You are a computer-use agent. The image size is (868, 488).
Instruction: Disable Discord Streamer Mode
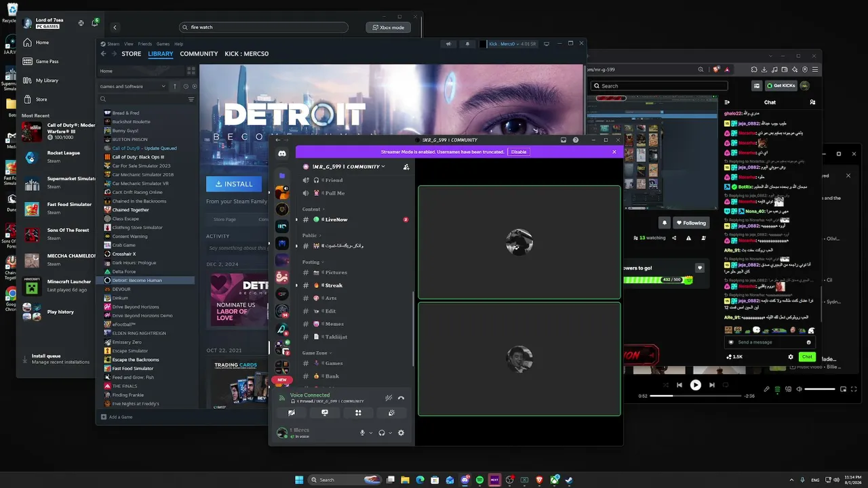pos(519,152)
